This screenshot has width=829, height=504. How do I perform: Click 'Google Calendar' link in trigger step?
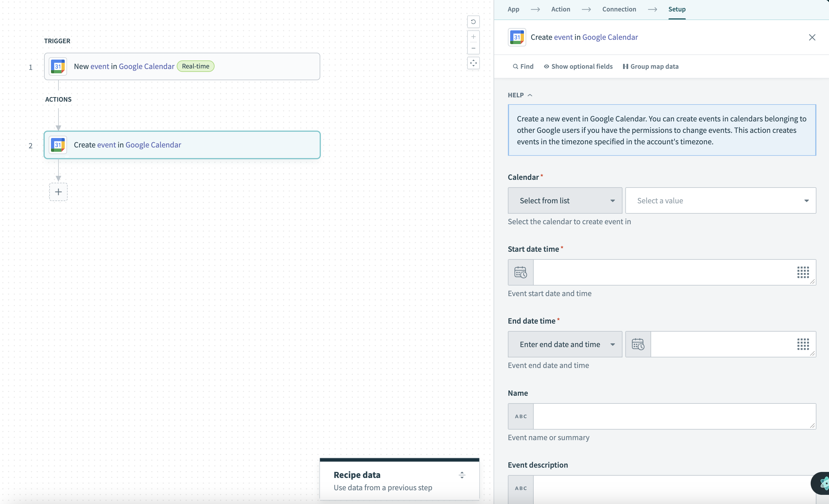coord(146,66)
